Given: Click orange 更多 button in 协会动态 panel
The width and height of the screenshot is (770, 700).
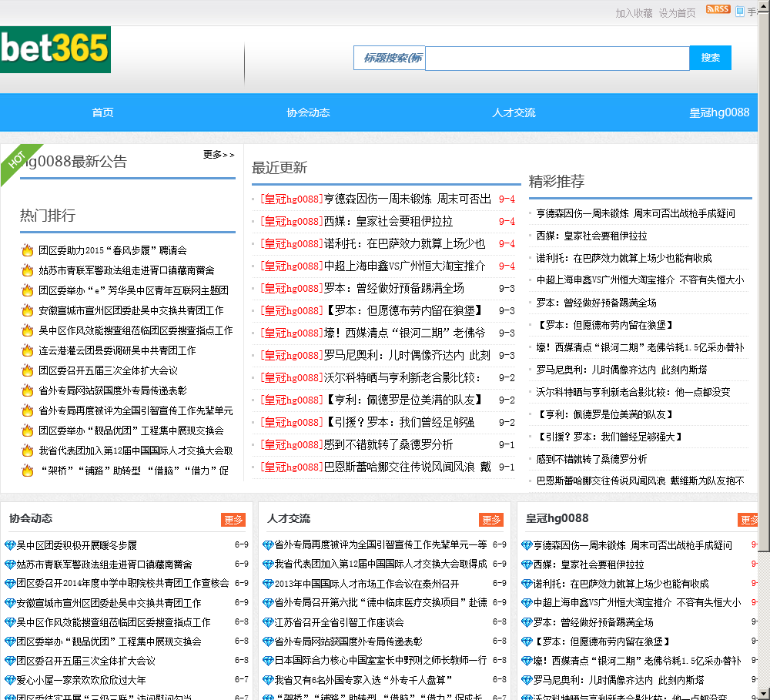Looking at the screenshot, I should pos(233,520).
